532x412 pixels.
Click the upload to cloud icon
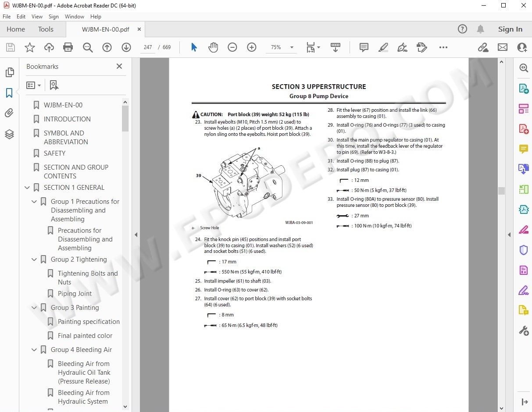click(x=49, y=47)
